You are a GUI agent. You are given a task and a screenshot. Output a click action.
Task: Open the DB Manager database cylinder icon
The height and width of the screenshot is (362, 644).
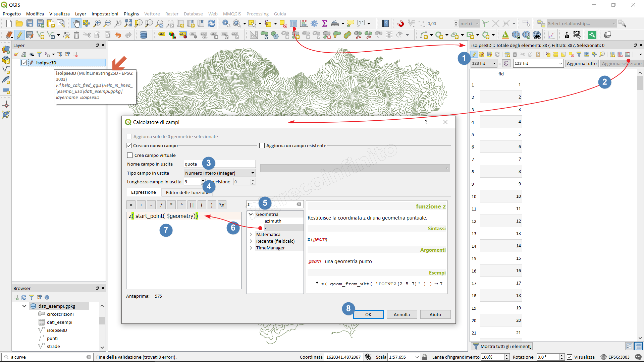pos(144,35)
